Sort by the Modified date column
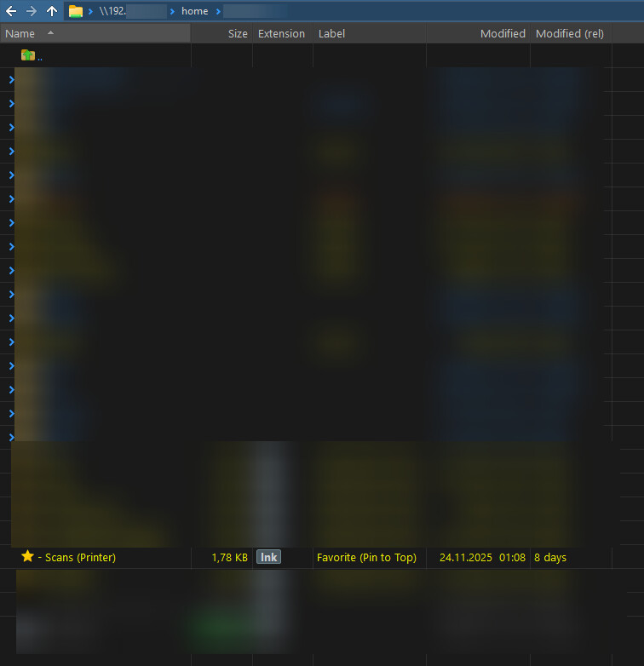 click(503, 33)
